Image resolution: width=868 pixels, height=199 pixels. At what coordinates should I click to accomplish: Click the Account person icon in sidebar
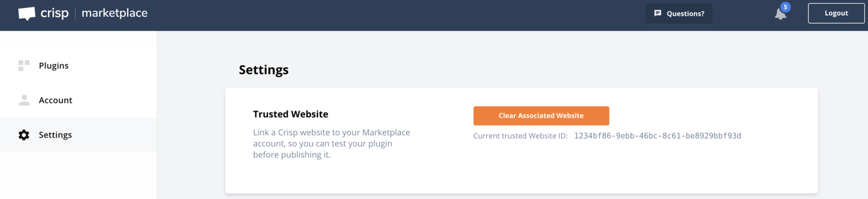(x=24, y=100)
